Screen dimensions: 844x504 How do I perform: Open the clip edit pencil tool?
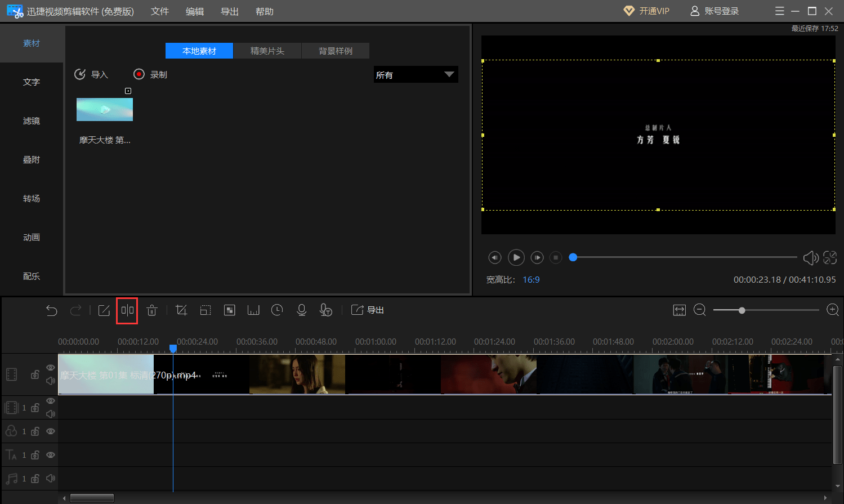[x=104, y=310]
